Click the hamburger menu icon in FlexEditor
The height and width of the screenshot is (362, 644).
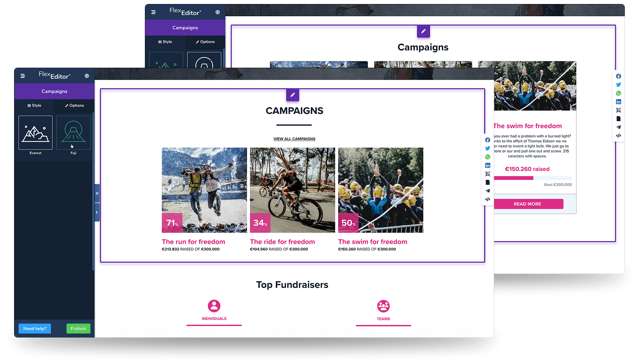click(x=22, y=75)
